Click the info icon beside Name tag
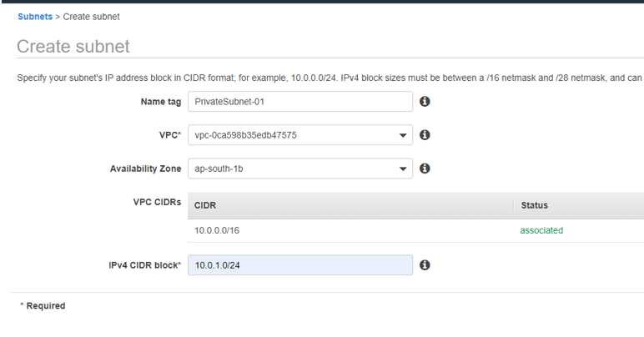Image resolution: width=644 pixels, height=337 pixels. (x=424, y=101)
